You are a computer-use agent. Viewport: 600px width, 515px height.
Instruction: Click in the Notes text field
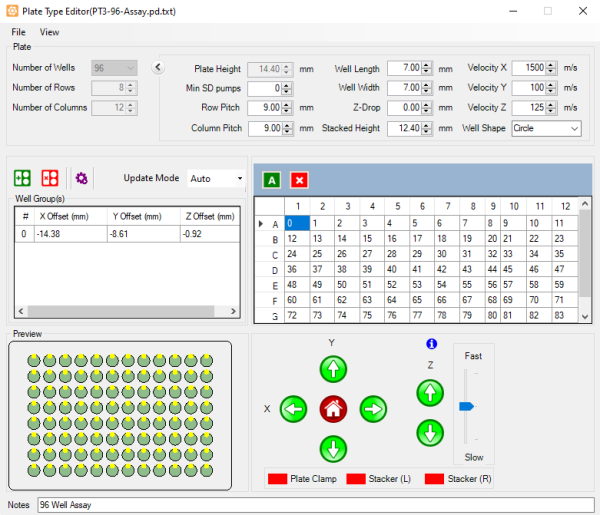point(316,505)
